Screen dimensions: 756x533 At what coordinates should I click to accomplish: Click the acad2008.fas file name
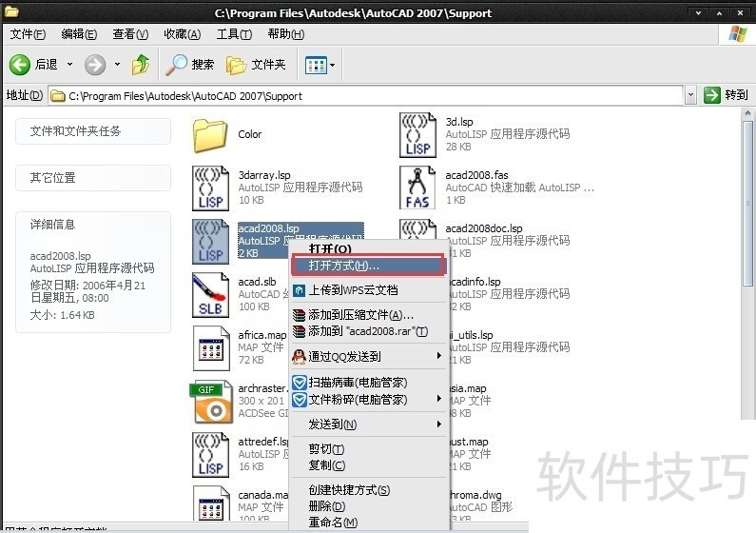[x=476, y=175]
